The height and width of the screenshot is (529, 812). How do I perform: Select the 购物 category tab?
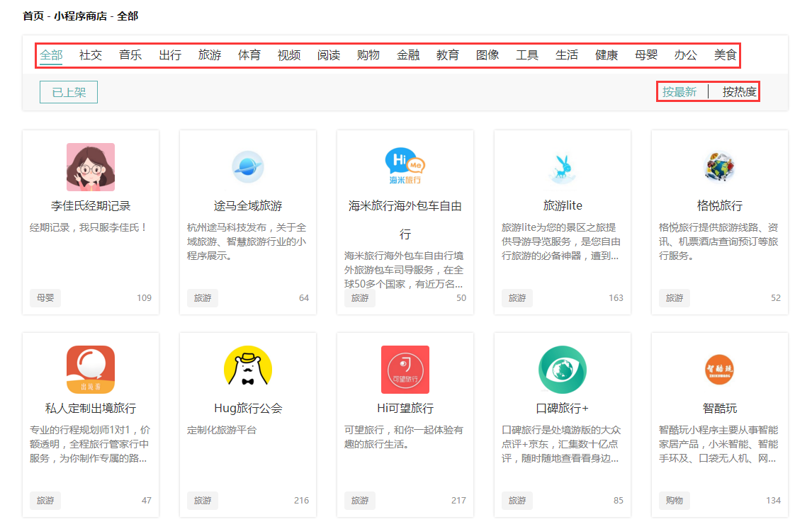pos(368,54)
